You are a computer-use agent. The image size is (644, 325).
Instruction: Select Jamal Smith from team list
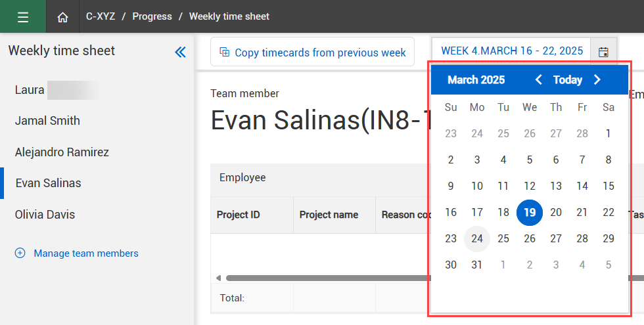[x=47, y=121]
